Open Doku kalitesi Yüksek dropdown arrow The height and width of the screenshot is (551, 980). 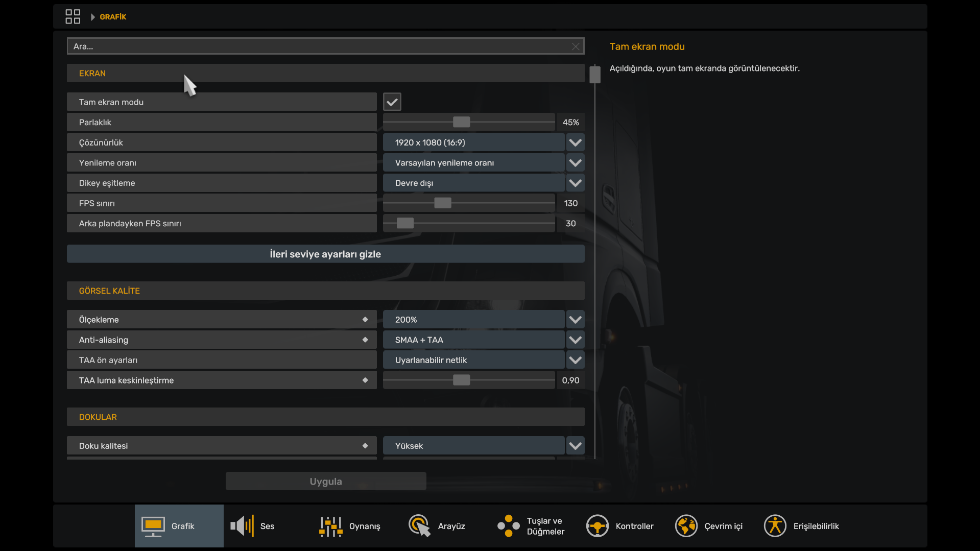[575, 446]
